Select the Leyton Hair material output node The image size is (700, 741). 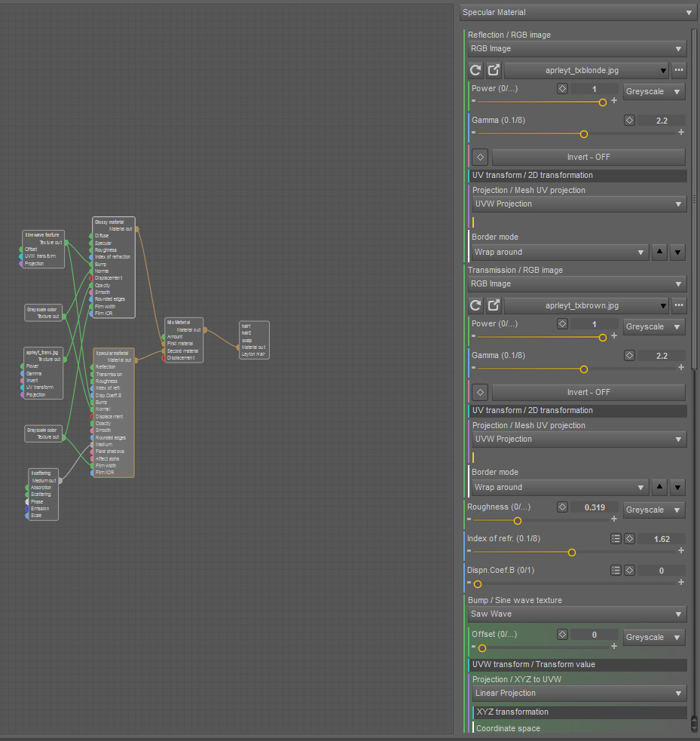click(x=254, y=340)
